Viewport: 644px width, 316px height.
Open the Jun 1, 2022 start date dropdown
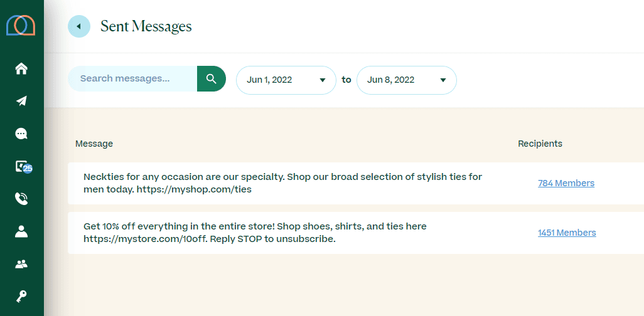click(x=286, y=80)
